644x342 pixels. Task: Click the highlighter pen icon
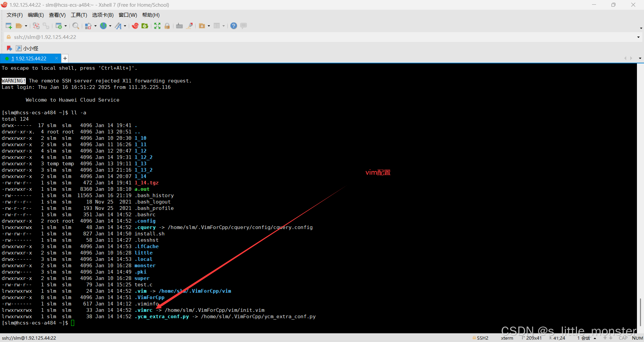pyautogui.click(x=190, y=26)
